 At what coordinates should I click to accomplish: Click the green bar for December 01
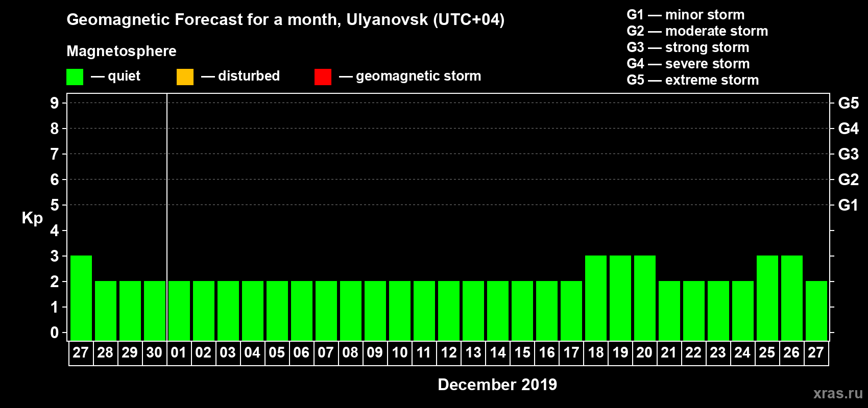pos(179,311)
